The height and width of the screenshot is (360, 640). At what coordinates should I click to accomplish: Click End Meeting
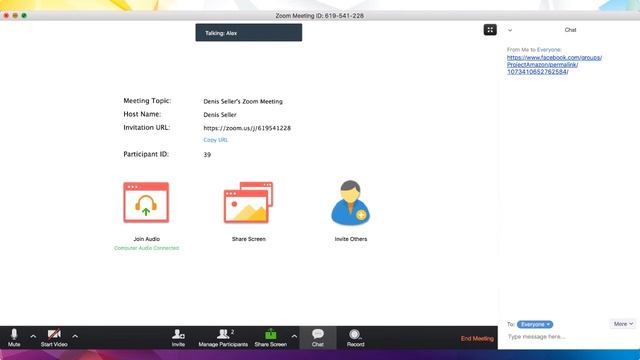477,338
